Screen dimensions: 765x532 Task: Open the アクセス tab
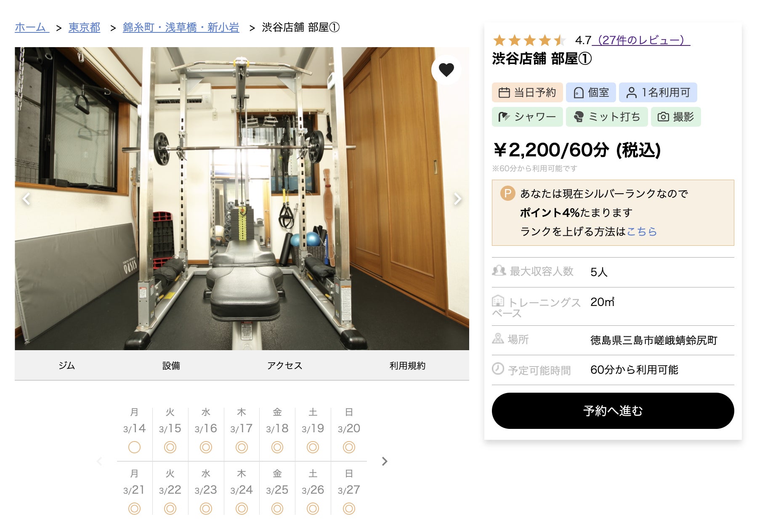coord(285,365)
